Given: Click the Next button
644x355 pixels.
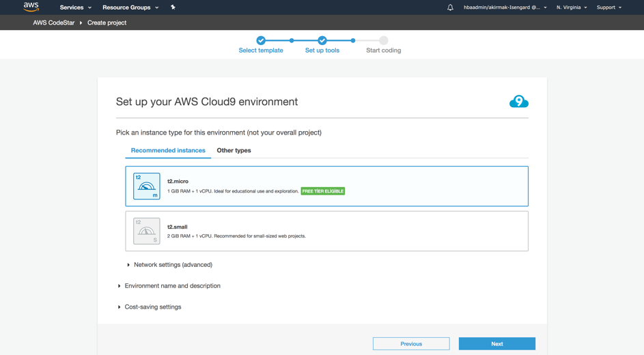Looking at the screenshot, I should pos(497,343).
